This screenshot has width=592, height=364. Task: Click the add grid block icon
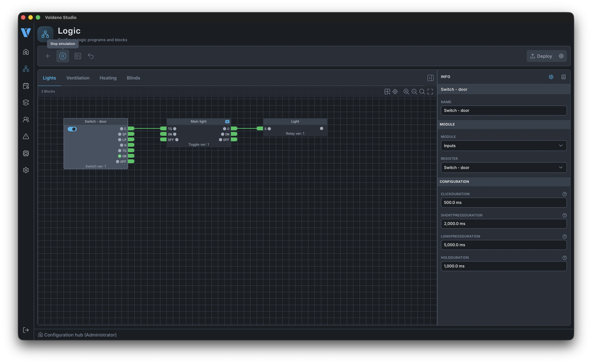click(387, 91)
